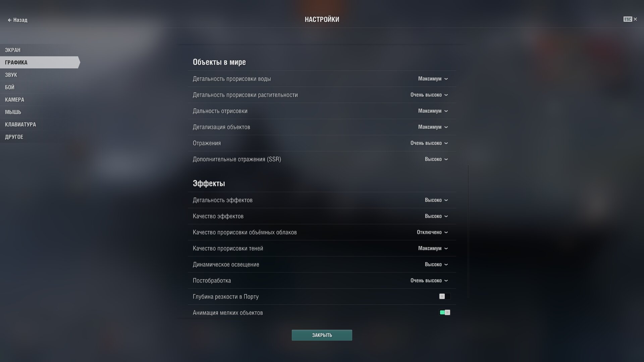644x362 pixels.
Task: Disable Анимация мелких объектов toggle
Action: pos(444,312)
